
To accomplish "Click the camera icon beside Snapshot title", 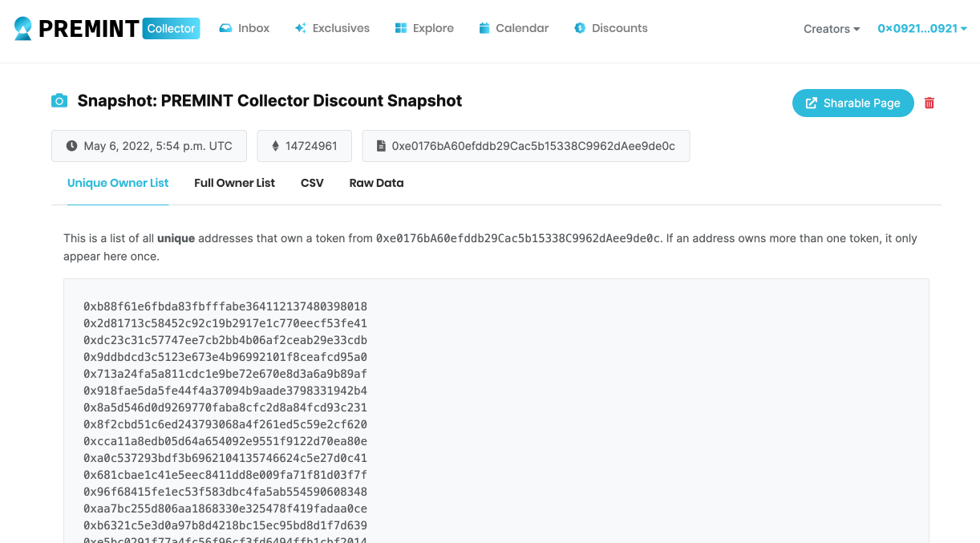I will point(59,101).
